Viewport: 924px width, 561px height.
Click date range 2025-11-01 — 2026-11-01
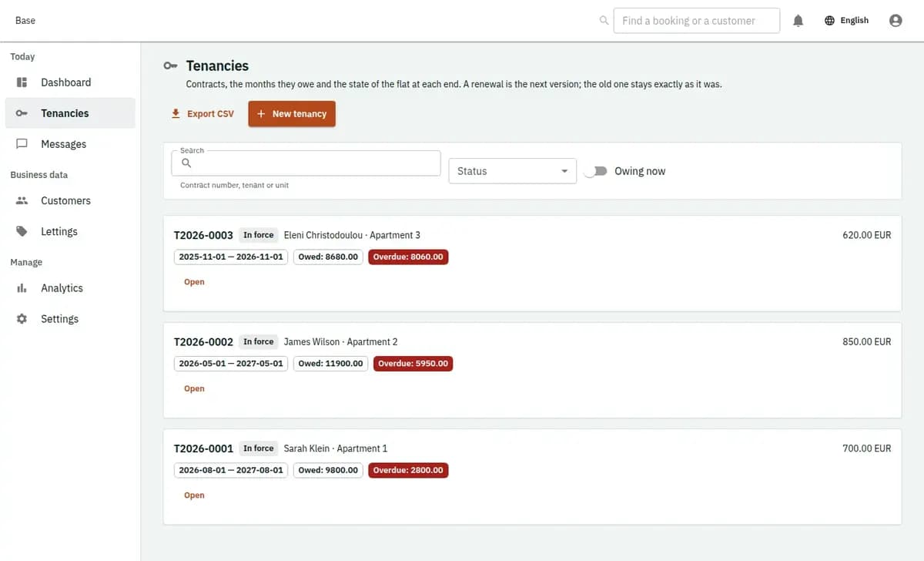click(231, 257)
